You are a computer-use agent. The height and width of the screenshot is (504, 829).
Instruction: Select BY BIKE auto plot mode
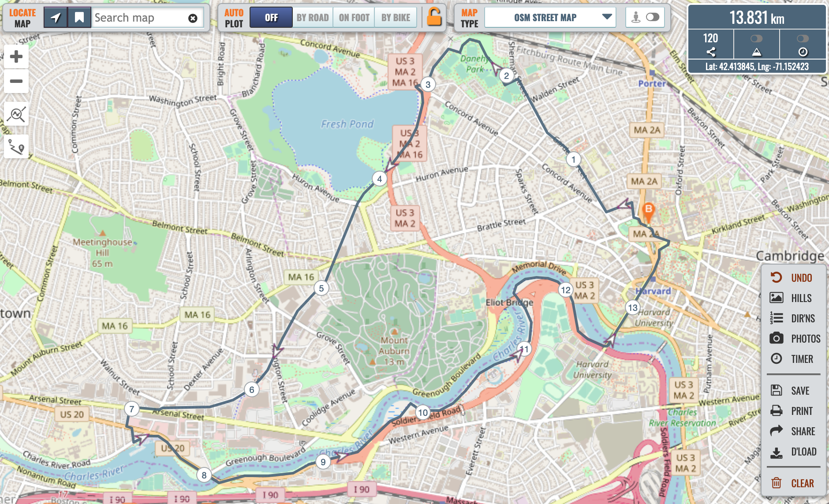click(x=396, y=18)
